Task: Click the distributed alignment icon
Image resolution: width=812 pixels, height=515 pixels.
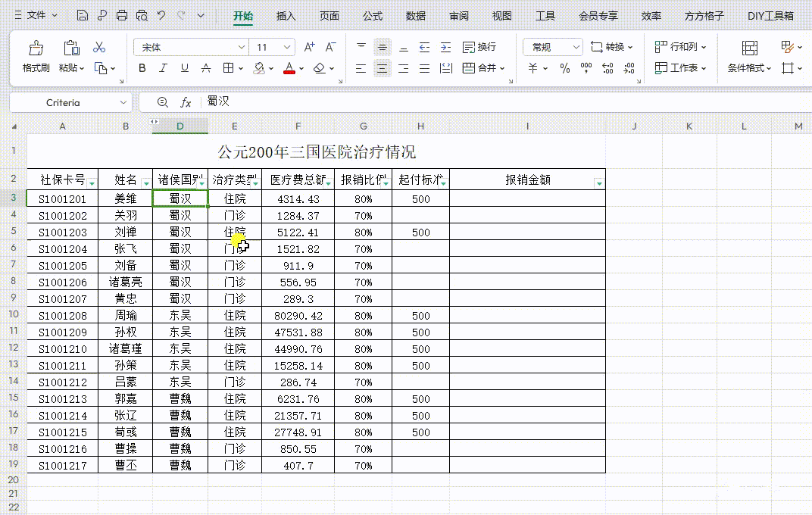Action: (446, 68)
